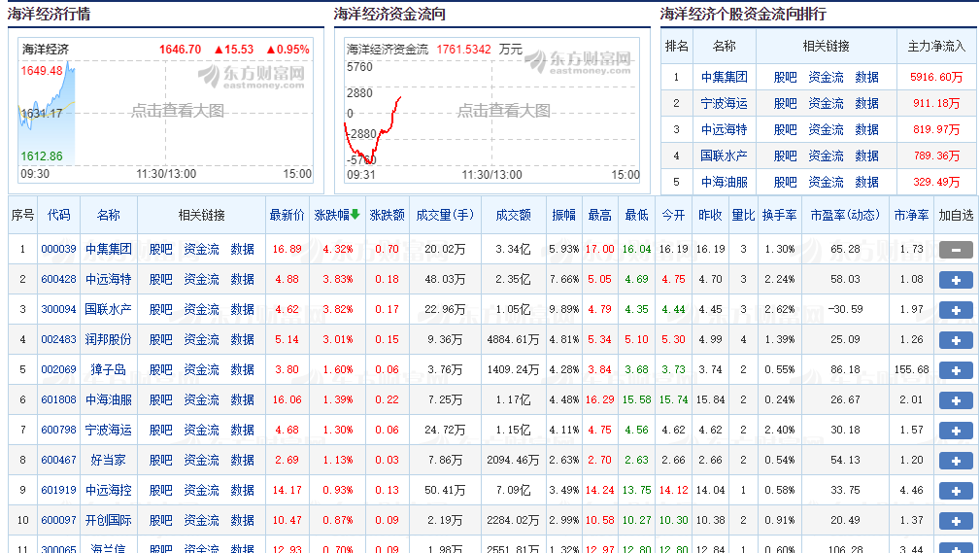This screenshot has width=980, height=553.
Task: Sort by 振幅 column header
Action: click(563, 215)
